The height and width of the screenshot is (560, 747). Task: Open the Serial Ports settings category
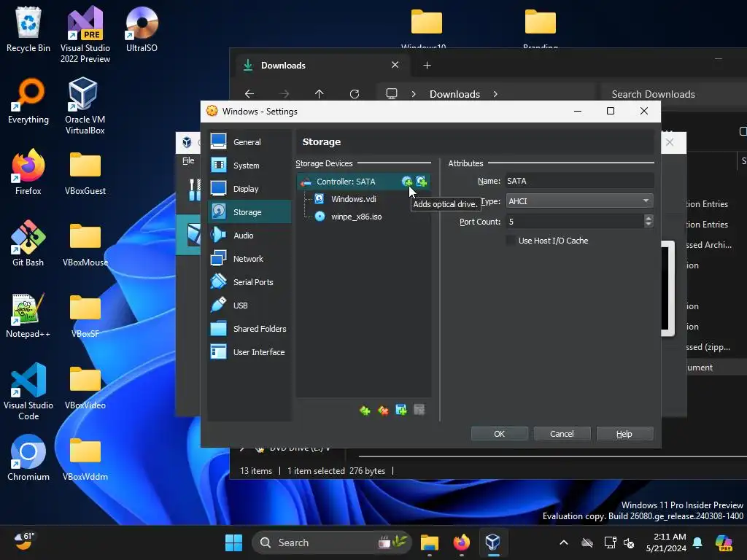[249, 282]
